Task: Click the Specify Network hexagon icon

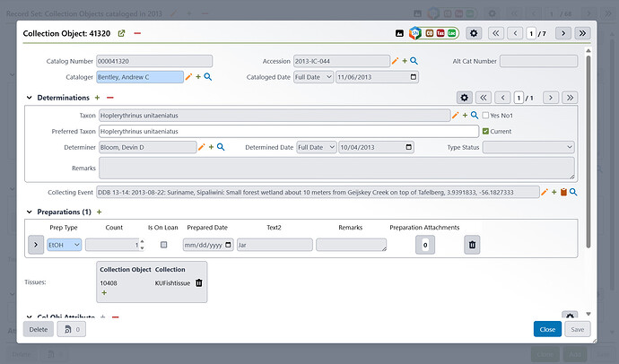Action: (x=414, y=33)
